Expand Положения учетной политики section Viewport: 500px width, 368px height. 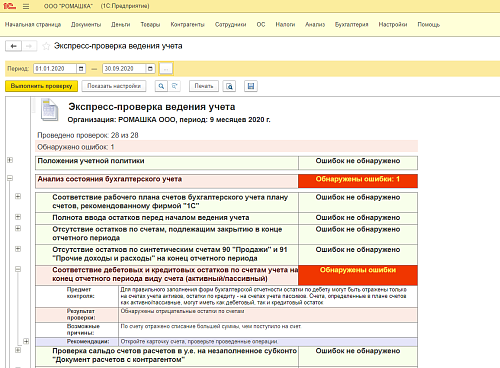pyautogui.click(x=10, y=160)
